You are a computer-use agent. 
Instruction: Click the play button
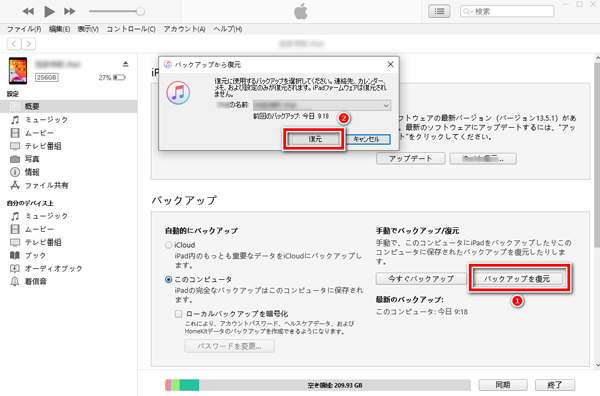pyautogui.click(x=49, y=11)
